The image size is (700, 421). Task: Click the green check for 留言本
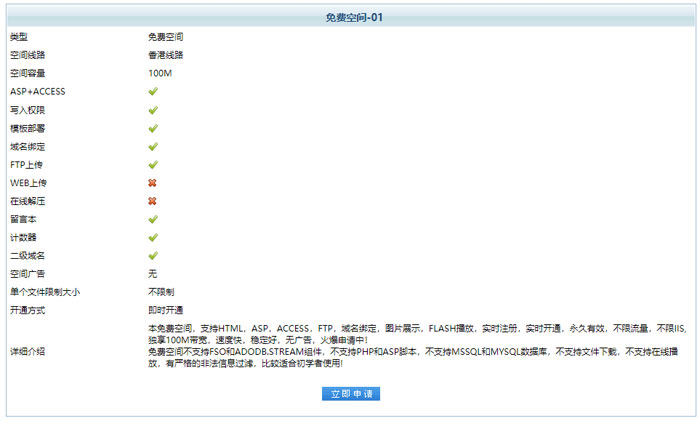(x=153, y=219)
